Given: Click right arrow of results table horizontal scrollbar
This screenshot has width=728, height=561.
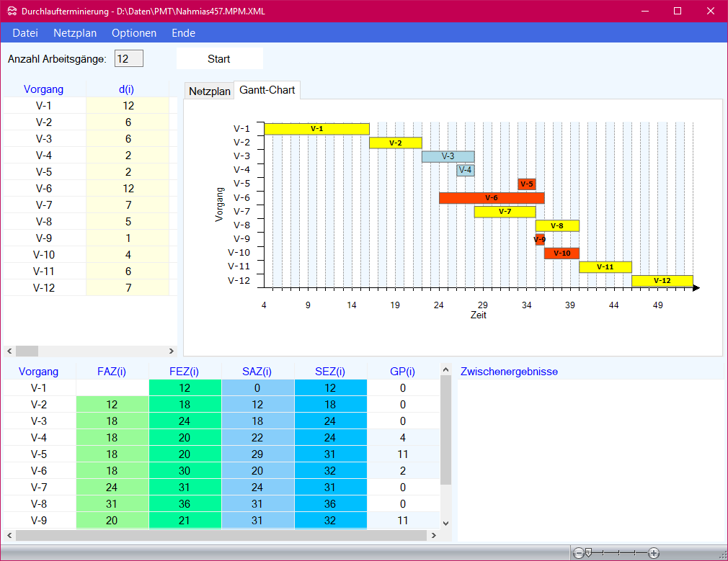Looking at the screenshot, I should coord(433,536).
